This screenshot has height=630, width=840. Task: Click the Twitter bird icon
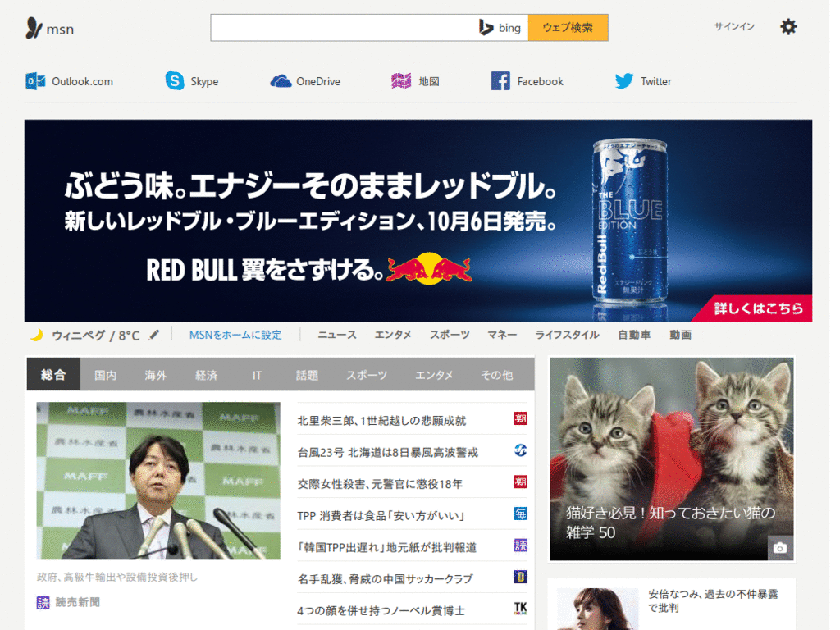[x=624, y=81]
